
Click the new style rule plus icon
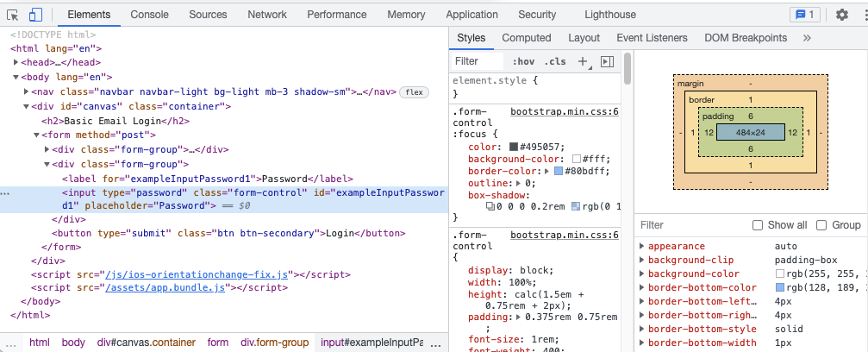click(x=583, y=61)
